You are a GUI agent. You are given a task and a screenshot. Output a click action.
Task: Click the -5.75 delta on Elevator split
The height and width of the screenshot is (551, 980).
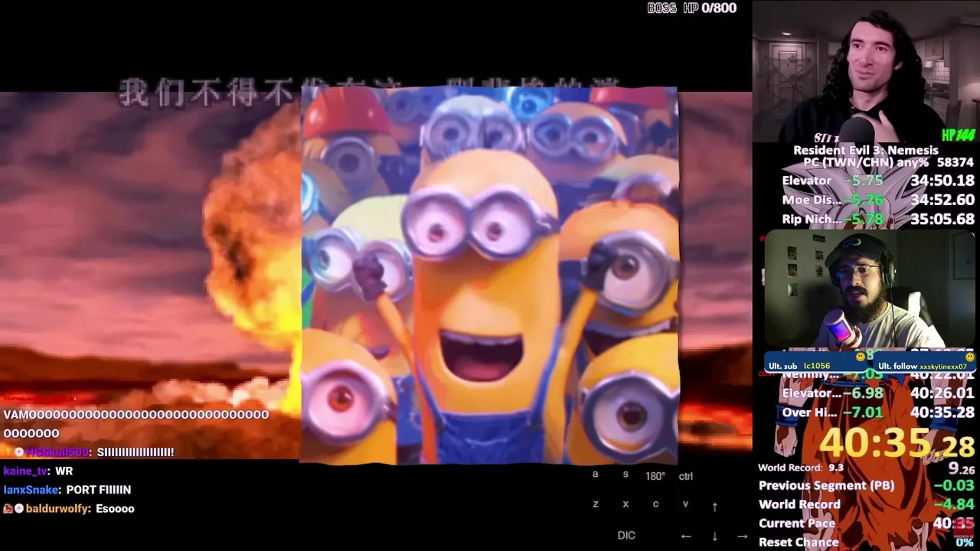pos(864,181)
